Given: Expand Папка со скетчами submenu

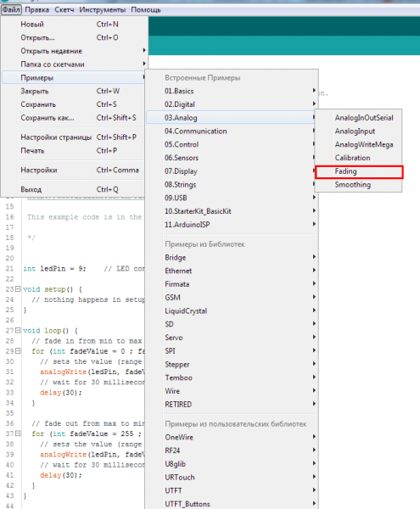Looking at the screenshot, I should pyautogui.click(x=74, y=64).
